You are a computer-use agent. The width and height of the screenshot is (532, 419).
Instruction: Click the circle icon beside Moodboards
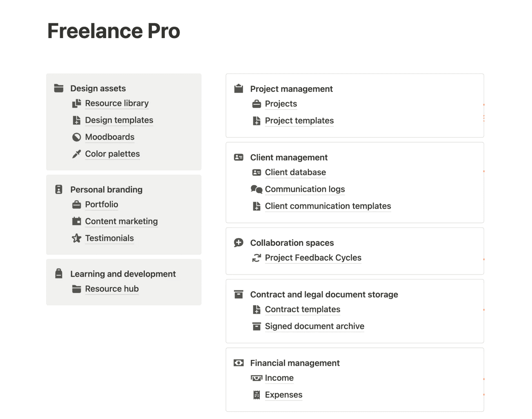(x=76, y=137)
